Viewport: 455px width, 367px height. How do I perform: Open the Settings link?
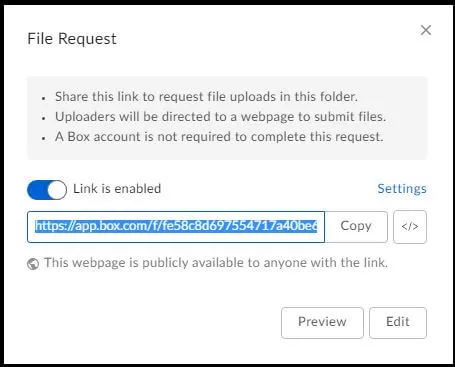(402, 189)
